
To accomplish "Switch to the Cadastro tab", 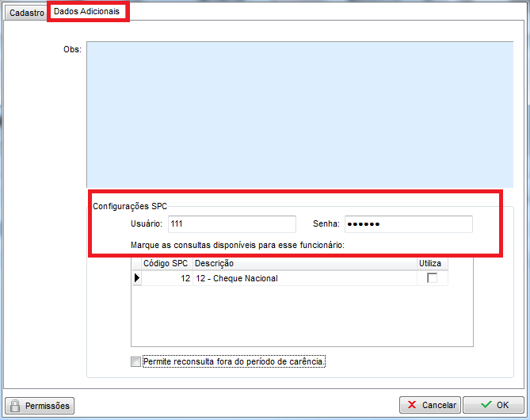I will click(x=26, y=13).
